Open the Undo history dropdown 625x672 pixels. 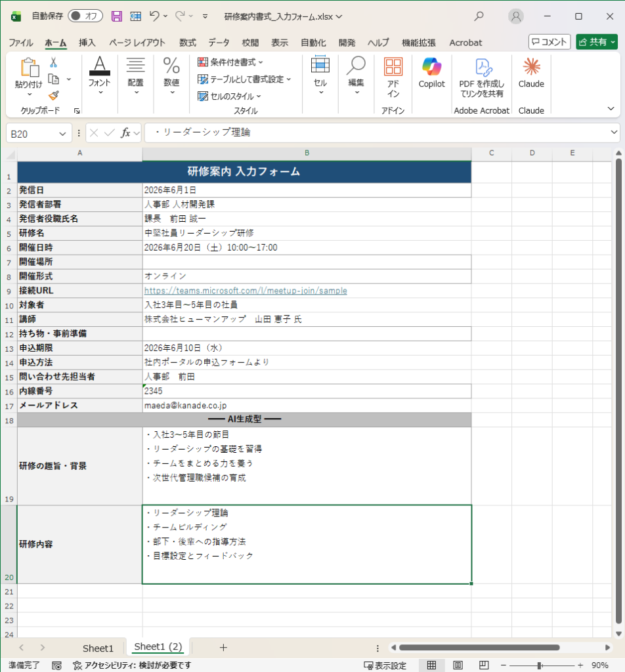[165, 16]
